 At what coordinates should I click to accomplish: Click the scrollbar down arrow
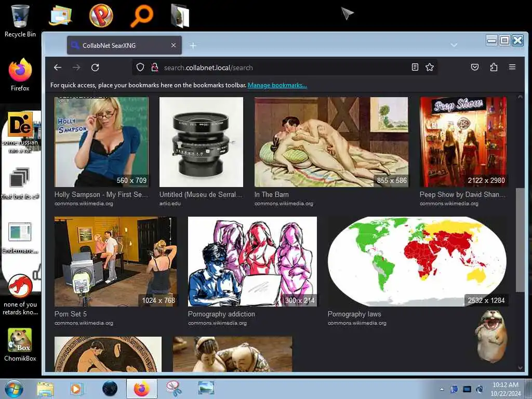pyautogui.click(x=520, y=368)
